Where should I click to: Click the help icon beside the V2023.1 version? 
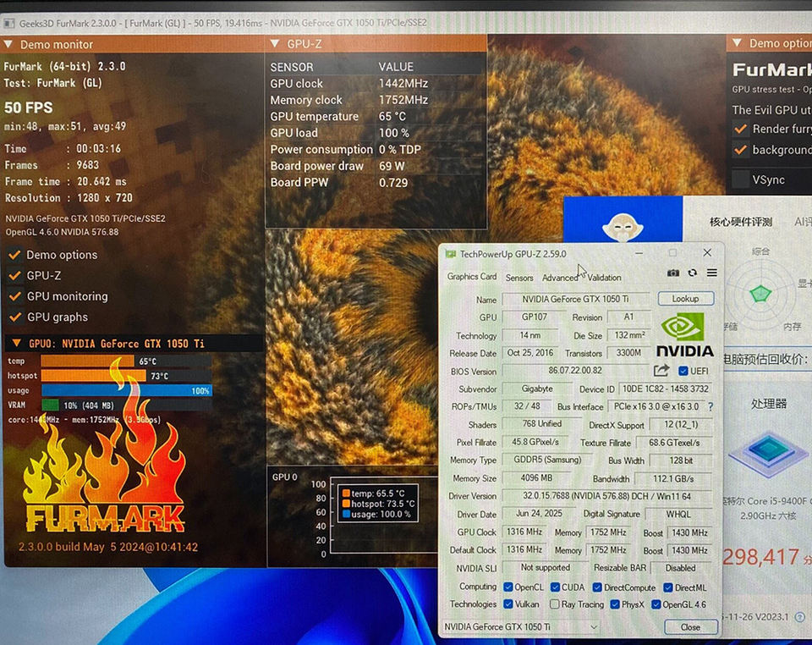[x=800, y=617]
